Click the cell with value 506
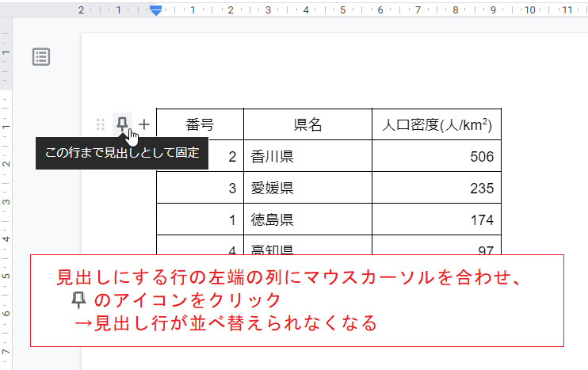 (437, 156)
